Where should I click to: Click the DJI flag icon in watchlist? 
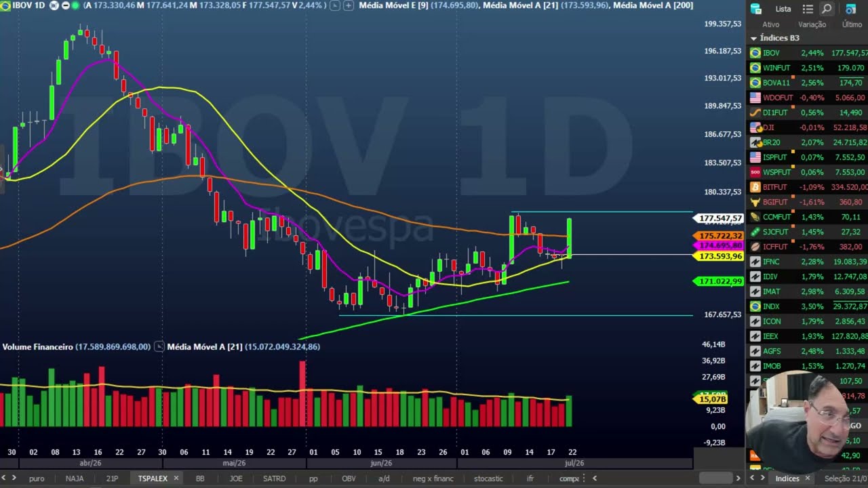point(755,127)
